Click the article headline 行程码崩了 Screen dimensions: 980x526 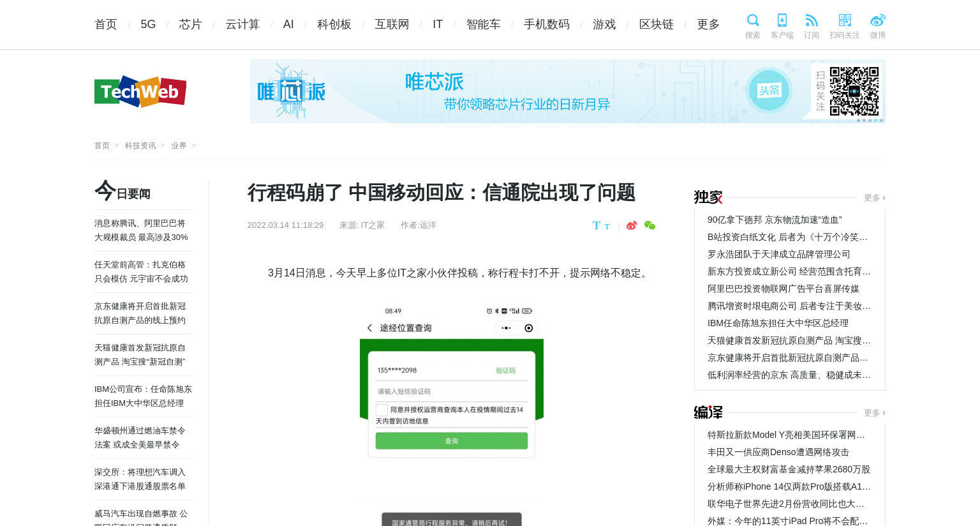(x=442, y=193)
